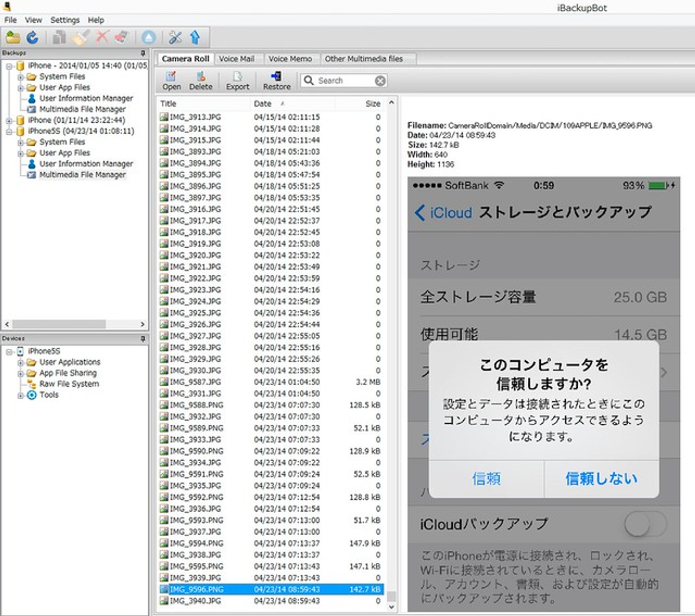This screenshot has height=616, width=695.
Task: Expand System Files under iPhone5S backup
Action: (x=20, y=142)
